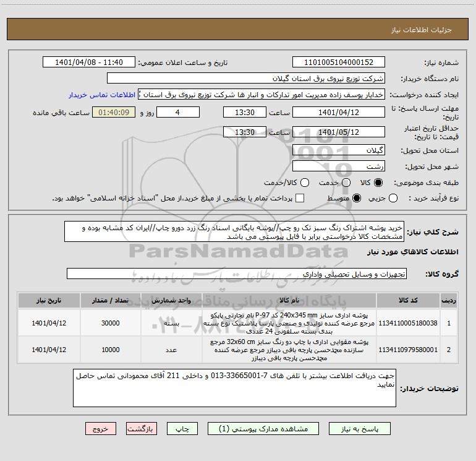Click the شرح کلی نیاز description box
The height and width of the screenshot is (461, 476).
pos(234,232)
